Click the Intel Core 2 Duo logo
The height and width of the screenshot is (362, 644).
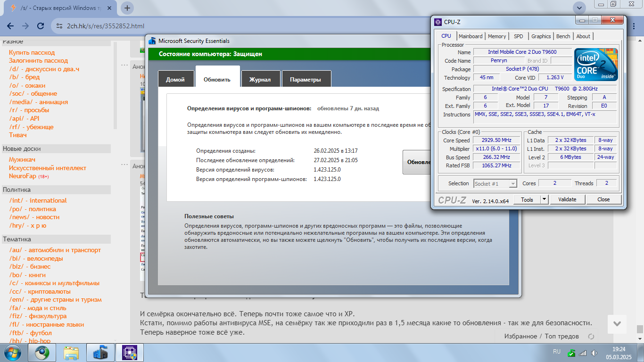[x=596, y=64]
